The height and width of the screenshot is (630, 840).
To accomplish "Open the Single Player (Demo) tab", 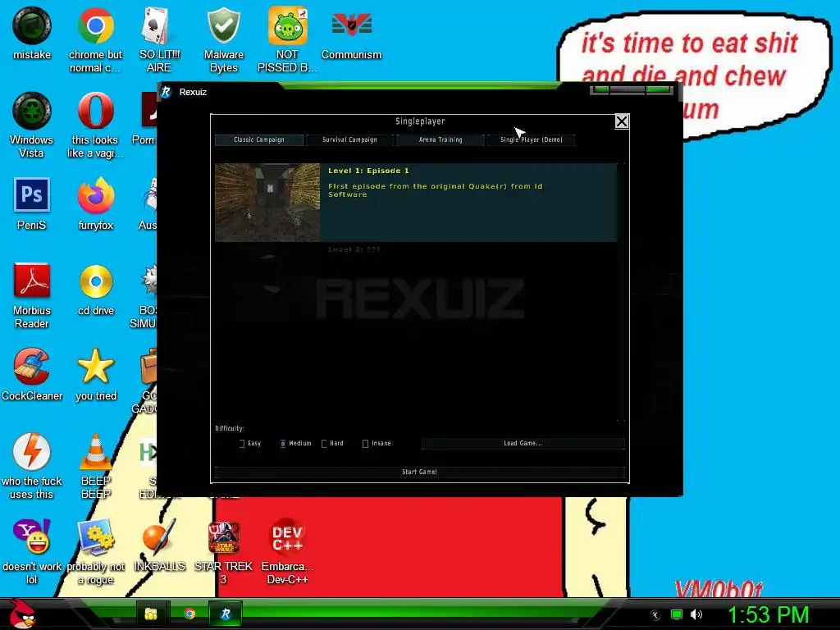I will tap(532, 139).
